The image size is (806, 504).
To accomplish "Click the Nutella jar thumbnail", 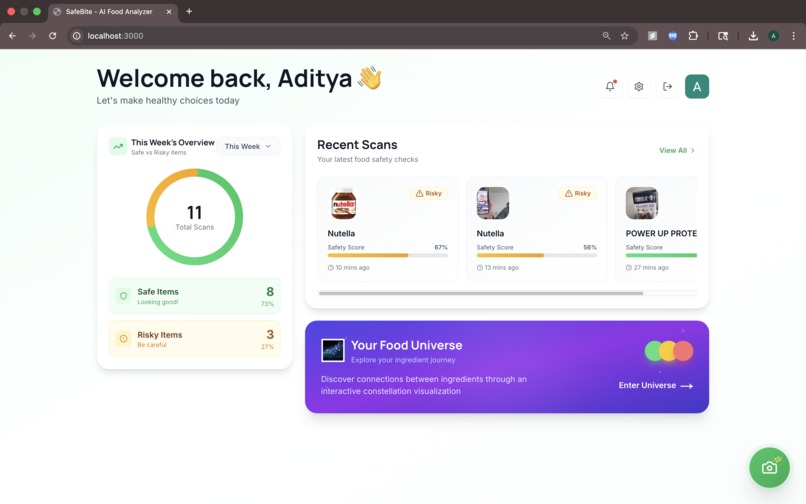I will pos(344,203).
